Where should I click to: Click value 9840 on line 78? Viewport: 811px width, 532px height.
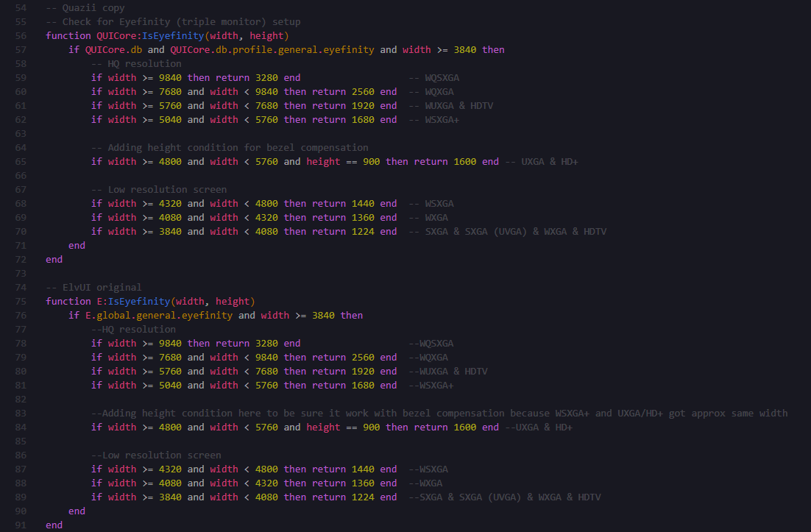point(170,343)
